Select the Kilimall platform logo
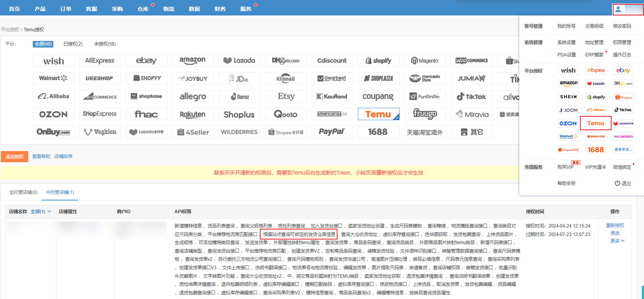Screen dimensions: 644x299 coord(286,78)
